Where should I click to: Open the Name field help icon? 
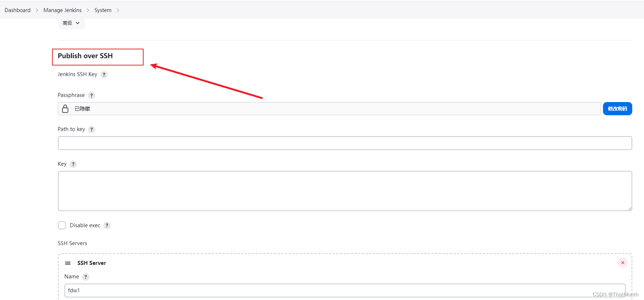coord(86,277)
